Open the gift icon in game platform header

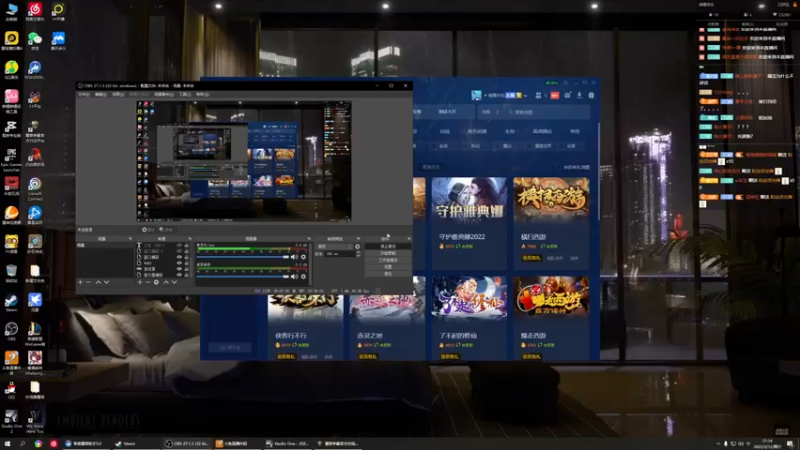(x=591, y=95)
